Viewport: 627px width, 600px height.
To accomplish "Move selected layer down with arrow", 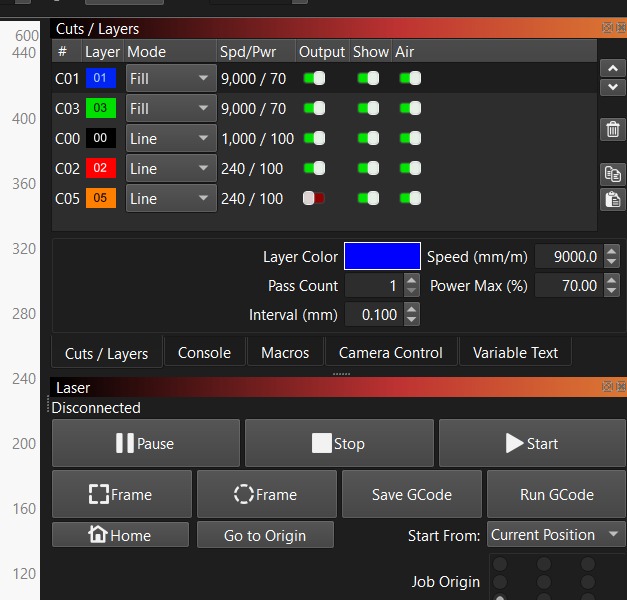I will pyautogui.click(x=612, y=87).
